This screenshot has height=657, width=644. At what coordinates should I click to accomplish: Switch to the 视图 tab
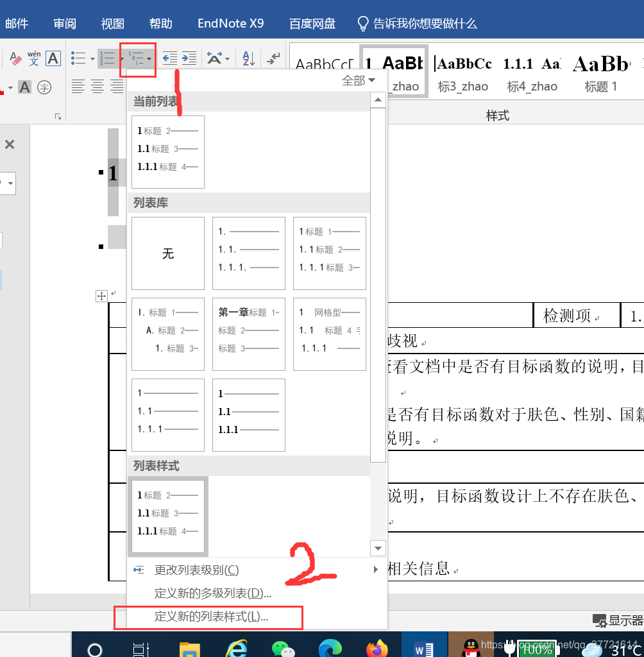112,24
